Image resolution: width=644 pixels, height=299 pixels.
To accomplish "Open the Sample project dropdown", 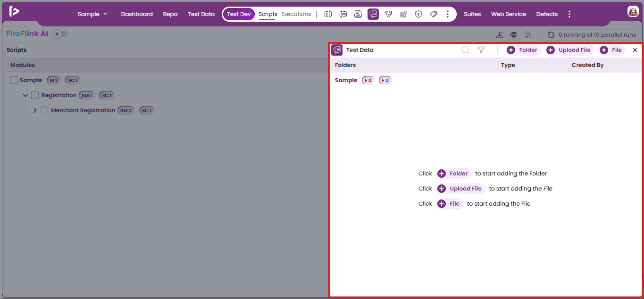I will 92,14.
